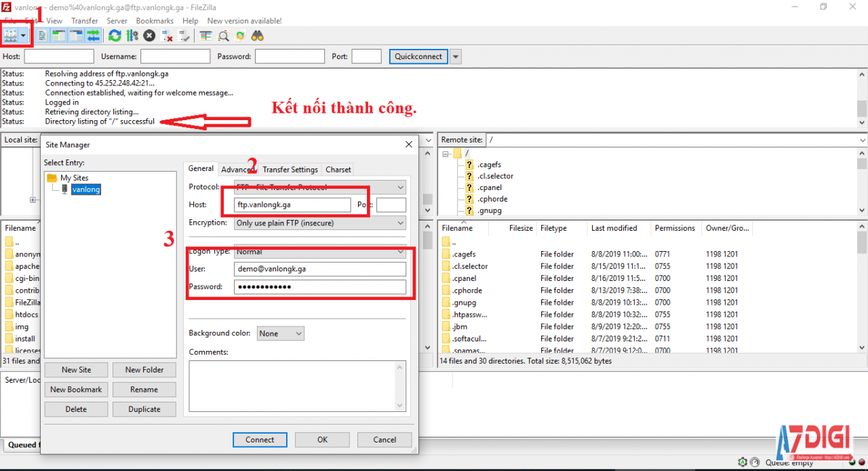Click the New Folder button
Viewport: 868px width, 471px height.
(144, 370)
